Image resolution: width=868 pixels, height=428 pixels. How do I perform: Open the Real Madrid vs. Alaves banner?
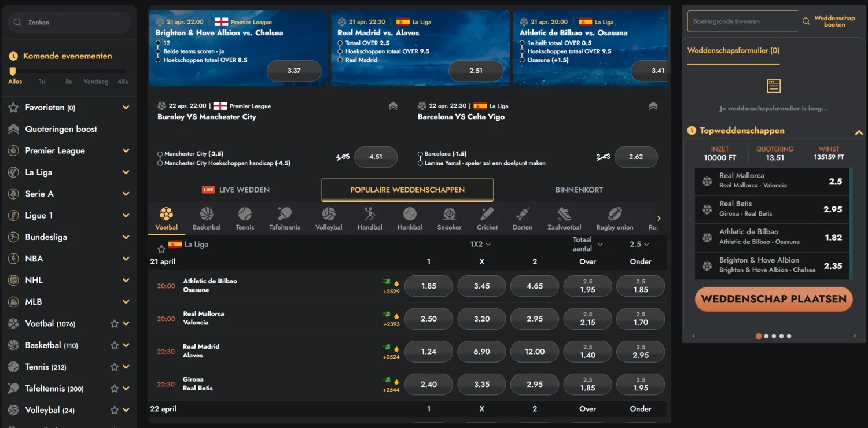[420, 48]
